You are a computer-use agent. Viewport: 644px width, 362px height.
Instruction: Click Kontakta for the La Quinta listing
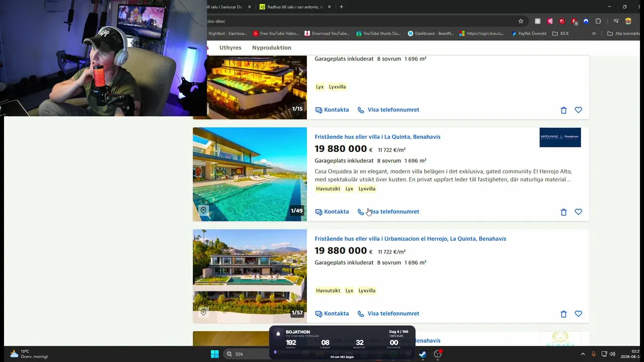pos(332,212)
